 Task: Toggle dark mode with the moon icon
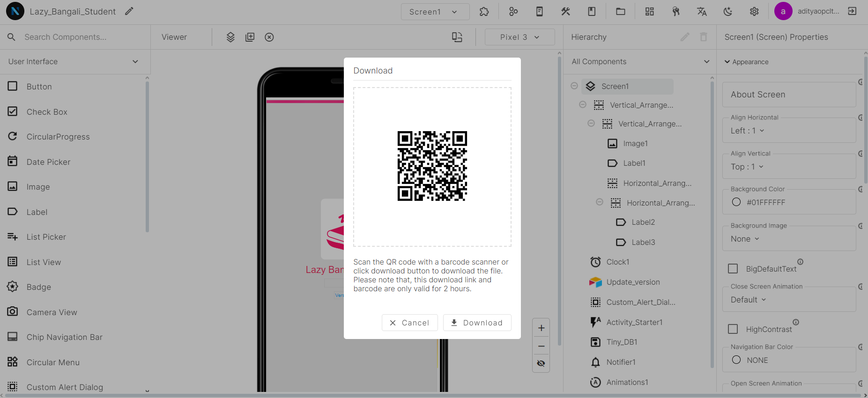[x=728, y=12]
